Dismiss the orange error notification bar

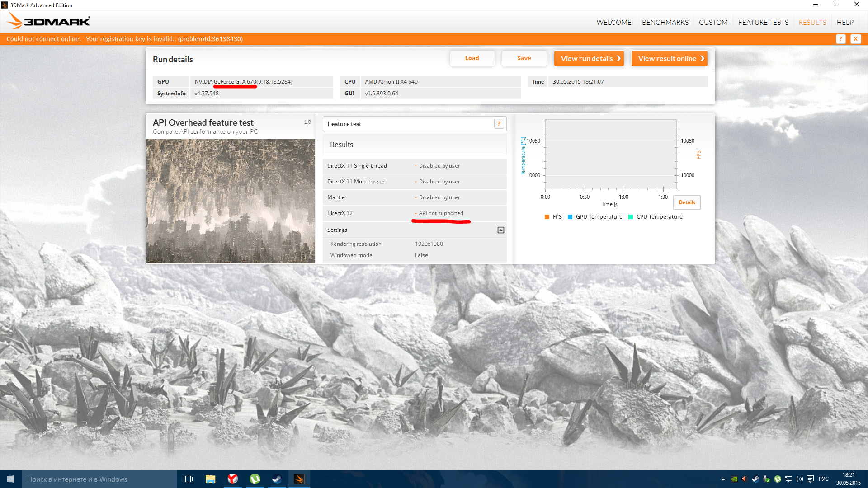click(855, 39)
